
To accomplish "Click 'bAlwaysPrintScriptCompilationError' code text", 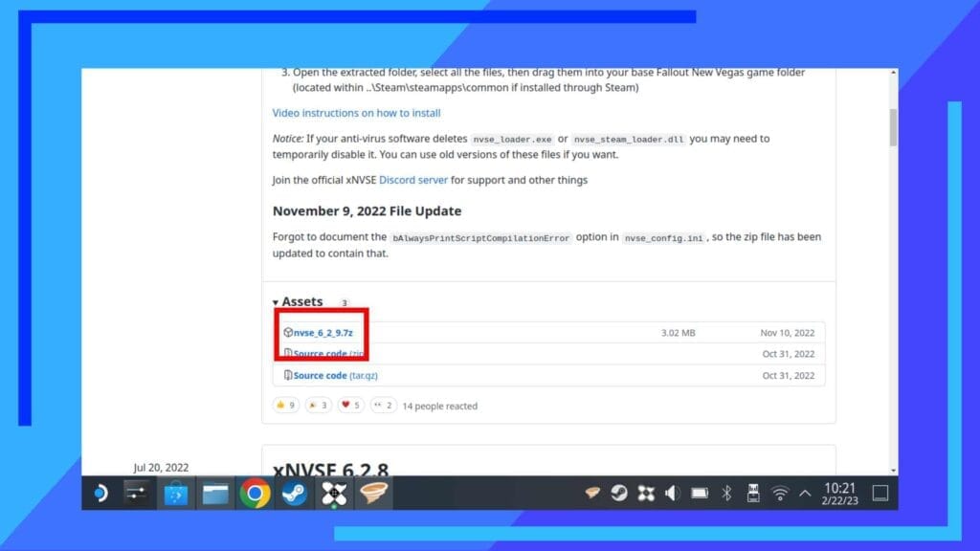I will pos(480,238).
